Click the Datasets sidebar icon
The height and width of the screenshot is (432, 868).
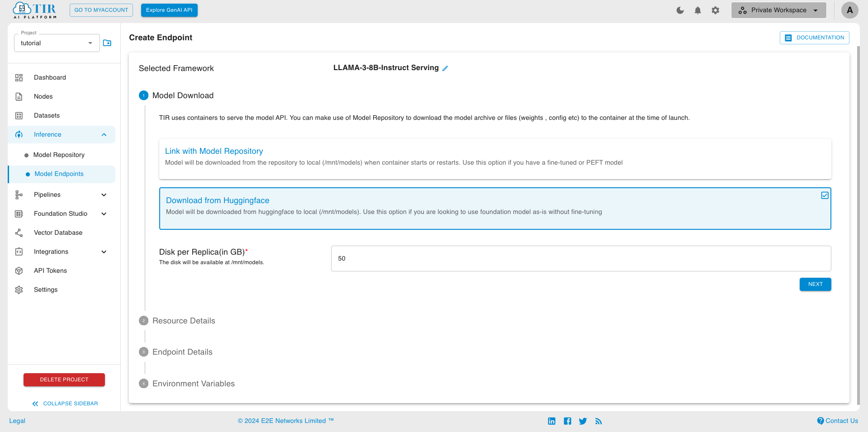pyautogui.click(x=19, y=116)
